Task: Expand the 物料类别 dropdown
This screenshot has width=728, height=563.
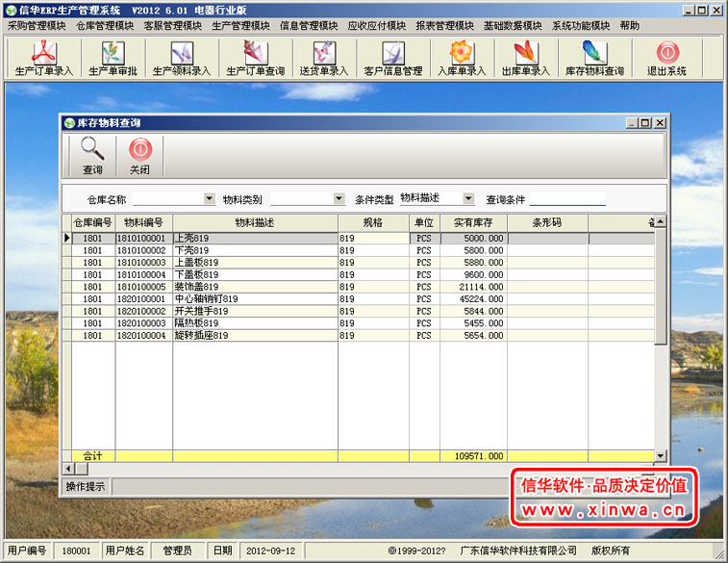Action: (x=339, y=199)
